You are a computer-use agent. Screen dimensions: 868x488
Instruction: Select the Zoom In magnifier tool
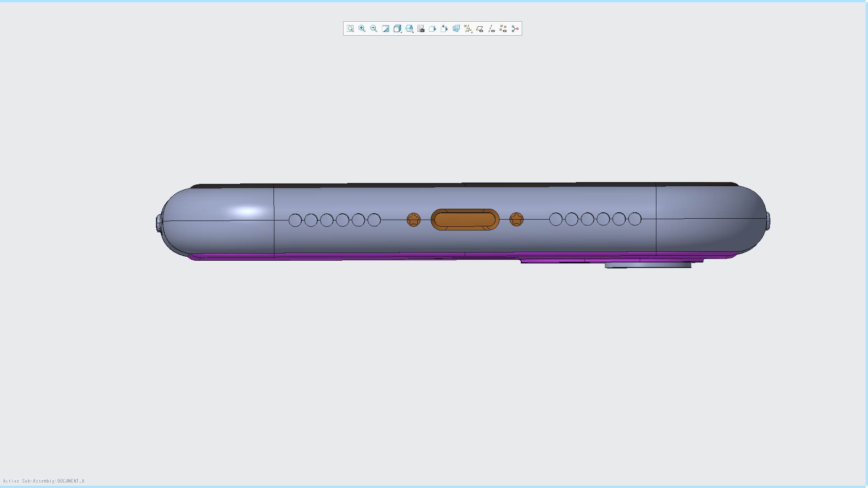[362, 28]
